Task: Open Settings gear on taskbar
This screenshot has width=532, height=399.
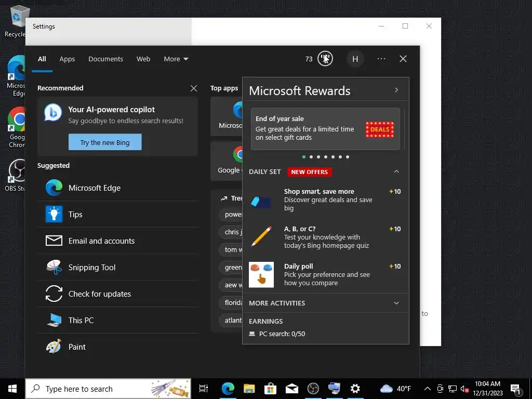Action: pyautogui.click(x=355, y=389)
